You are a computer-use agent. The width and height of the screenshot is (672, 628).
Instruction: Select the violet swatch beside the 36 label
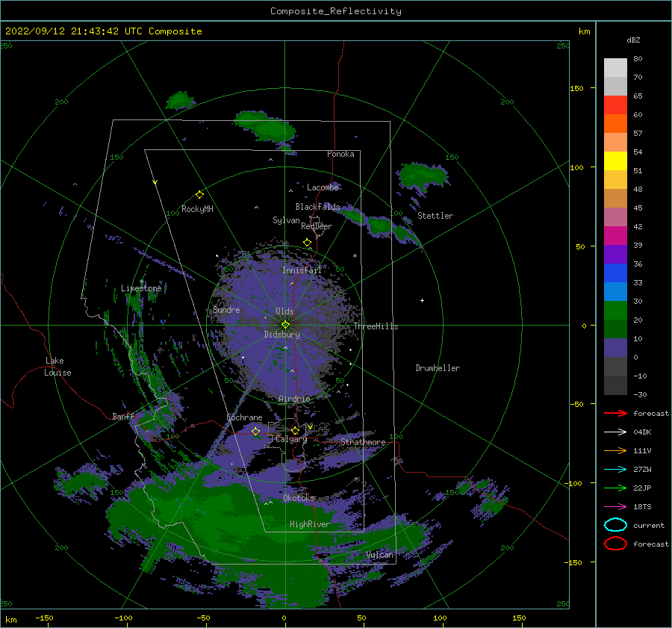coord(615,254)
